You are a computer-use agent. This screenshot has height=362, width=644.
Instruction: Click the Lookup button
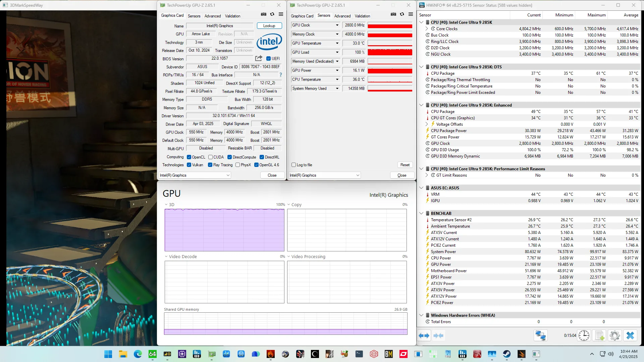point(269,26)
